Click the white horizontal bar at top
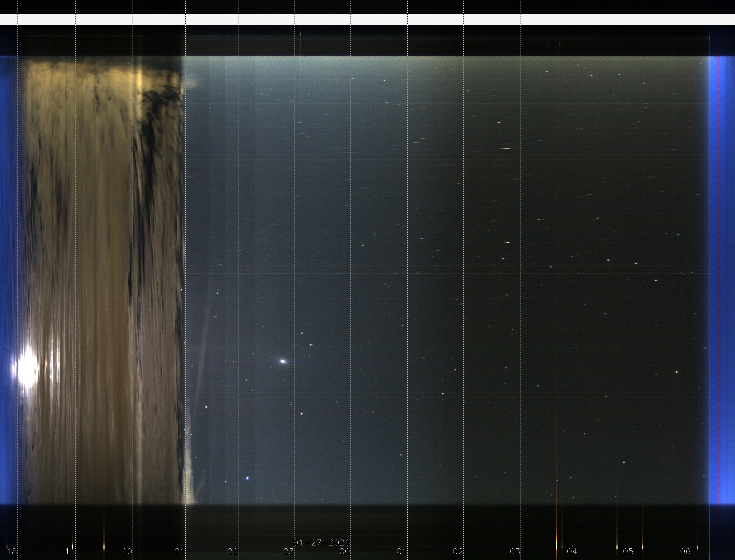The width and height of the screenshot is (735, 560). coord(367,19)
